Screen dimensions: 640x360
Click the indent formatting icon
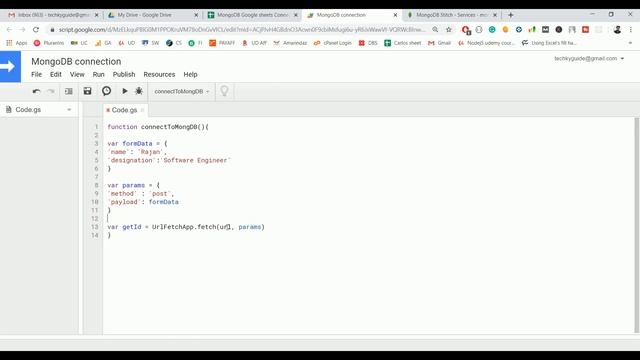[69, 91]
